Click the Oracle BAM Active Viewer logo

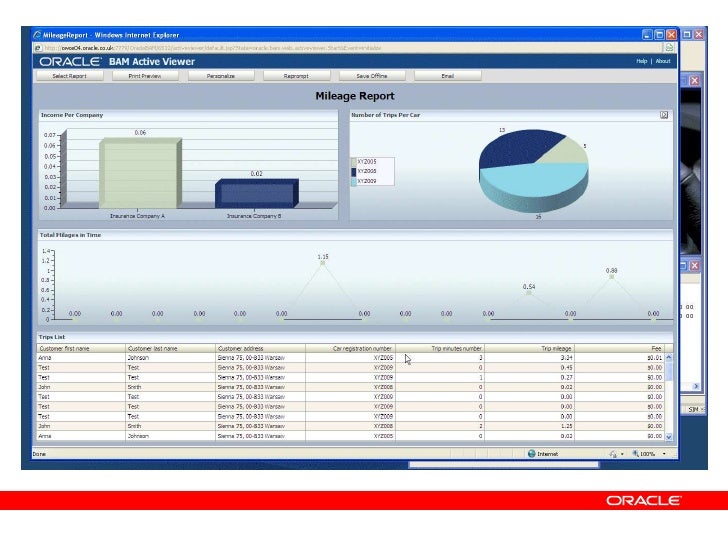point(117,61)
